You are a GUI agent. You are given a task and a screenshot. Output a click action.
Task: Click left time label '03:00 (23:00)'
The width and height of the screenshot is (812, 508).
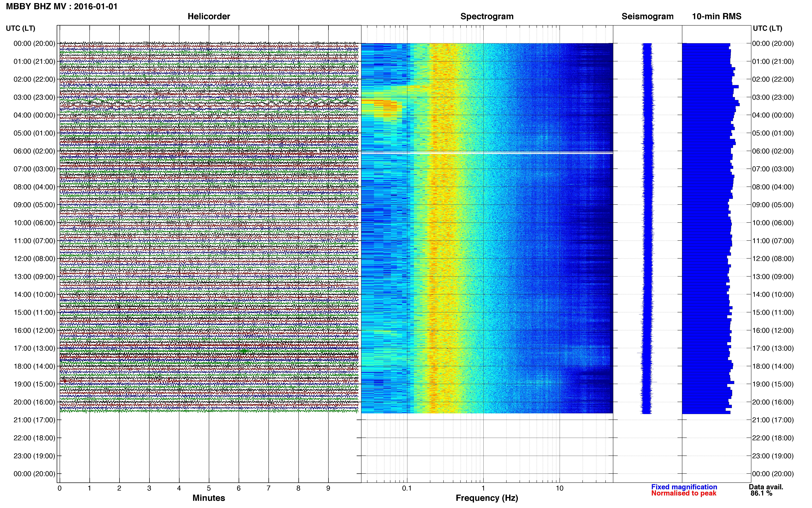click(x=34, y=97)
